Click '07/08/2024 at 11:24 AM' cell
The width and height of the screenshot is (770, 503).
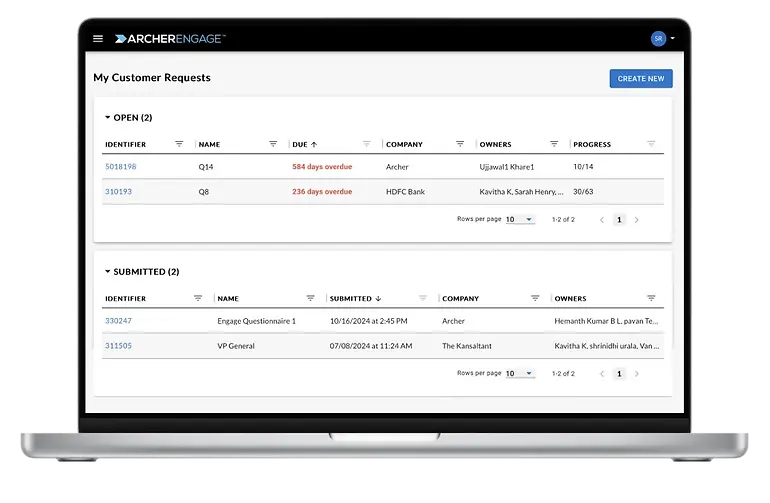pos(371,346)
